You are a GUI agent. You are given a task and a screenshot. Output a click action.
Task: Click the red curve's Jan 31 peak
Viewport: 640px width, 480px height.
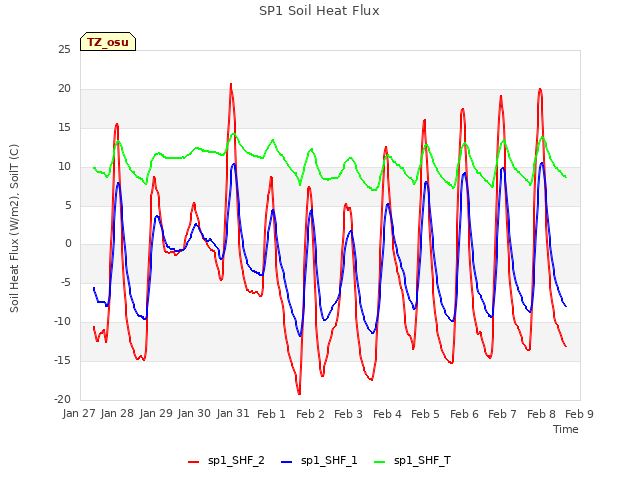(231, 84)
